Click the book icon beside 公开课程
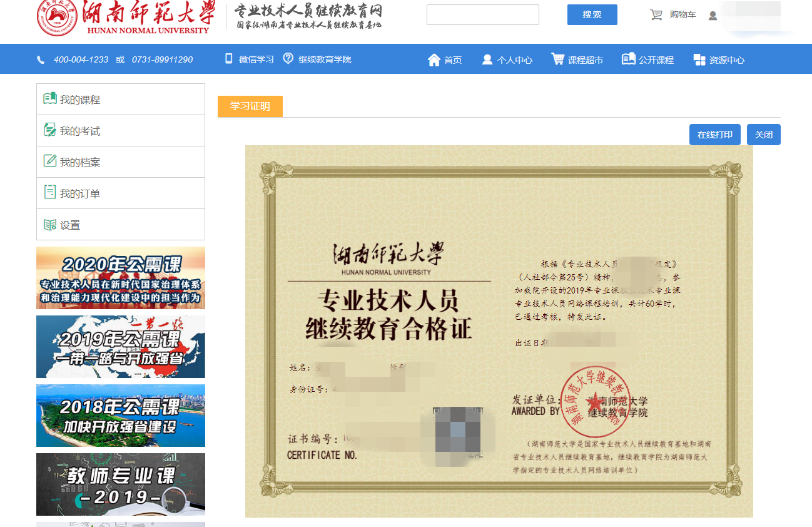This screenshot has width=812, height=527. [x=628, y=59]
